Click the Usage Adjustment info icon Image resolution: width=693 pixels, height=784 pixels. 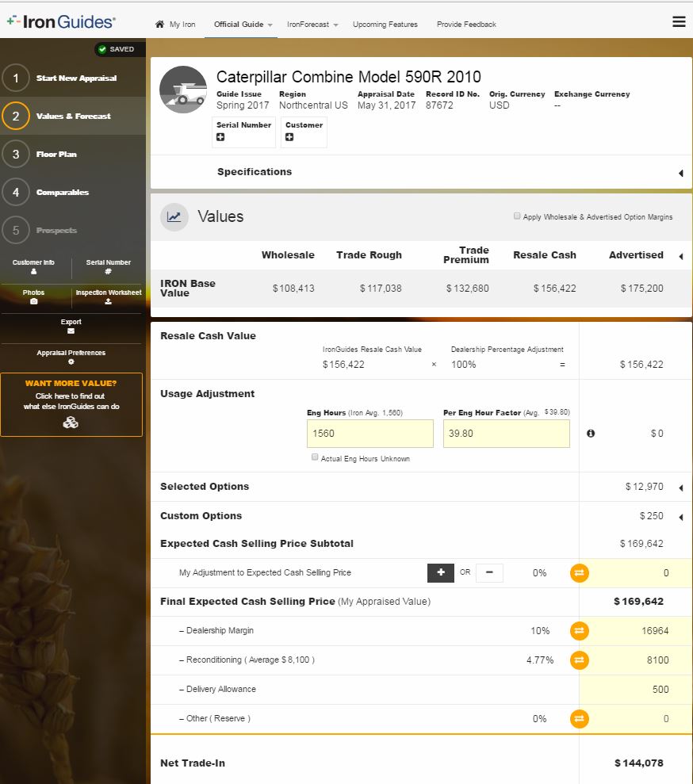point(591,434)
